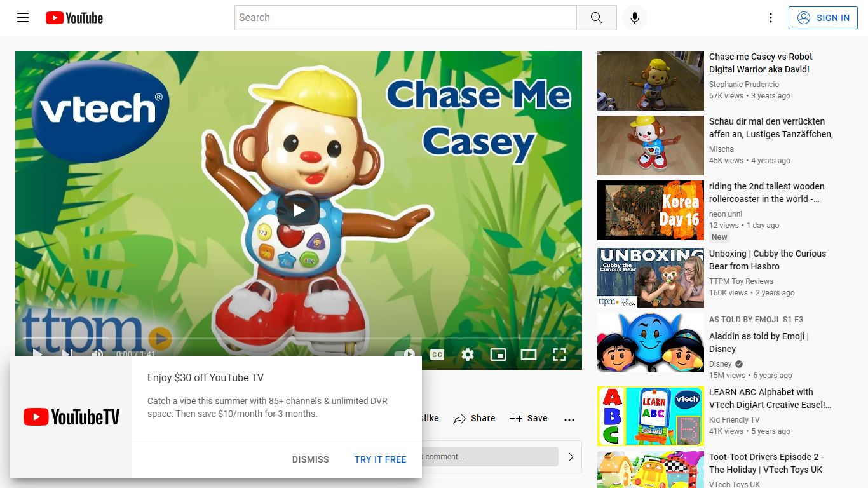The height and width of the screenshot is (488, 868).
Task: Open Schau dir mal den verrückten video title
Action: (x=771, y=128)
